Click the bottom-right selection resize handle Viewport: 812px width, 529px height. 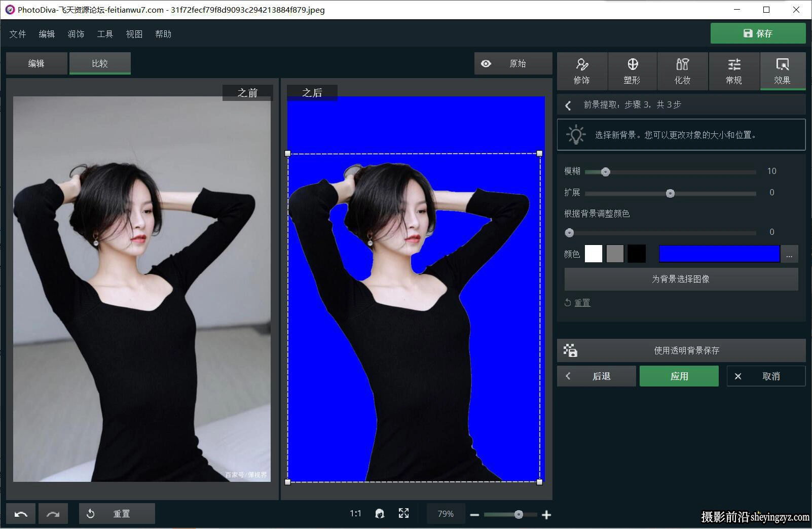pyautogui.click(x=540, y=482)
